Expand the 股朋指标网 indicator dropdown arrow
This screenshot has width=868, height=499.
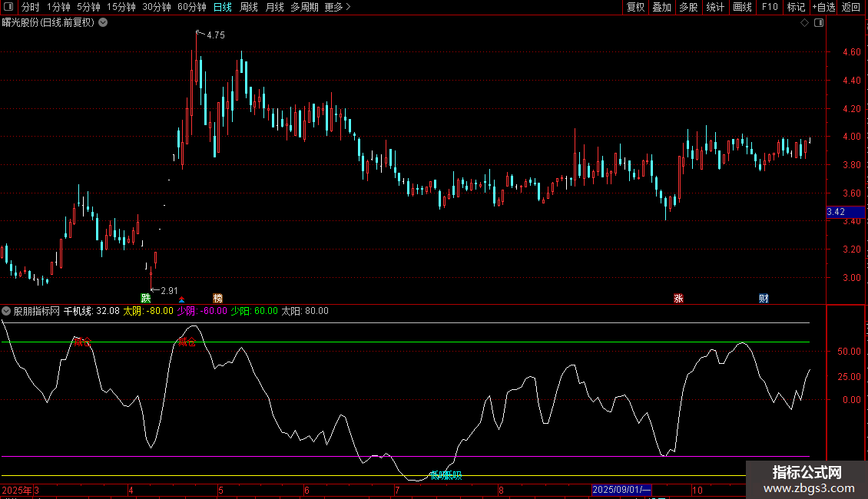tap(7, 311)
